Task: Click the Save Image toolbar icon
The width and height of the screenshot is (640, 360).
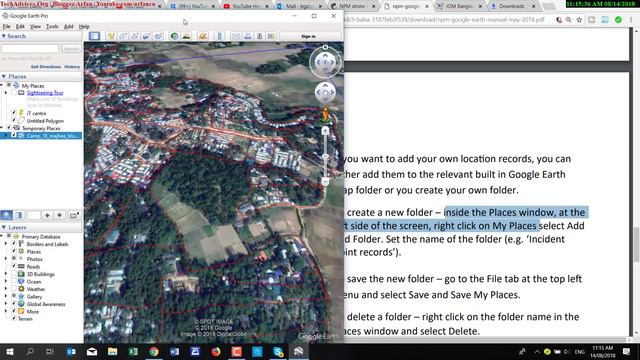Action: coord(259,36)
